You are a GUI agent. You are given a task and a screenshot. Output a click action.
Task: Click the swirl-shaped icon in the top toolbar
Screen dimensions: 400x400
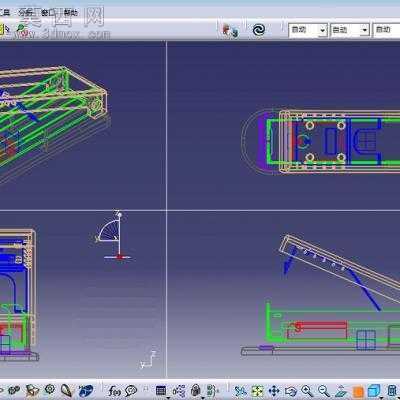[x=259, y=30]
